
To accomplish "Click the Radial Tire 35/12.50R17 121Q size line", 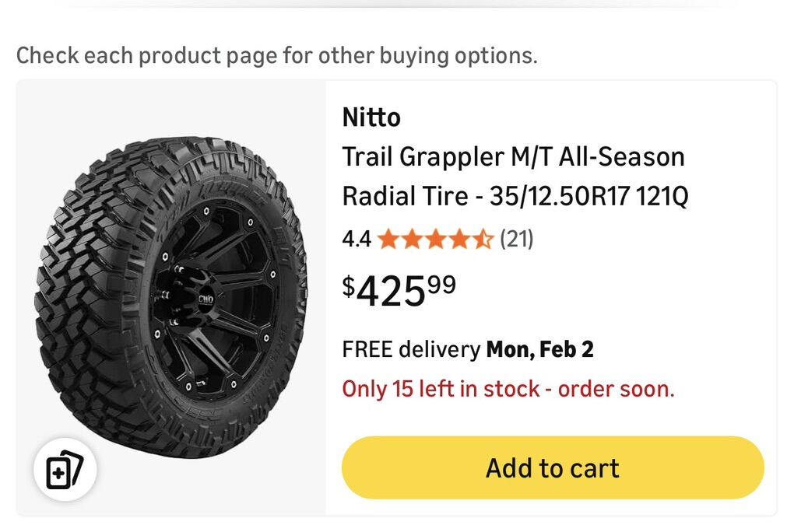I will coord(515,197).
